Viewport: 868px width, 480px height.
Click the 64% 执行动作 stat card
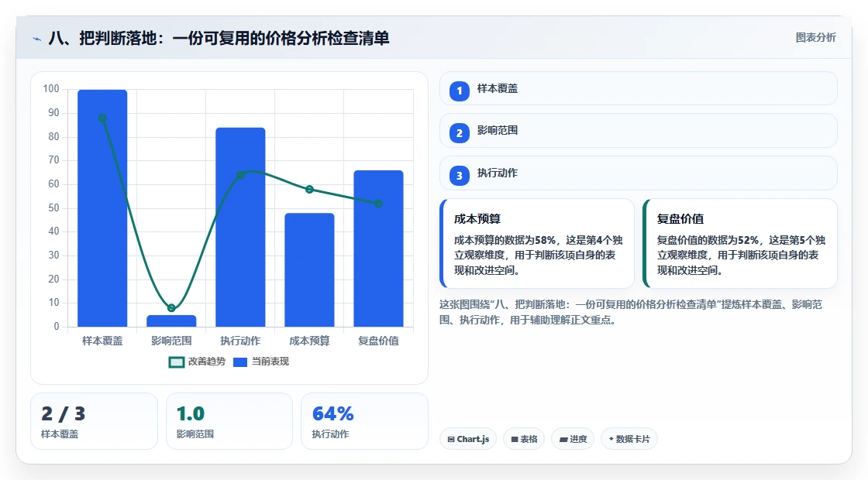pos(364,421)
